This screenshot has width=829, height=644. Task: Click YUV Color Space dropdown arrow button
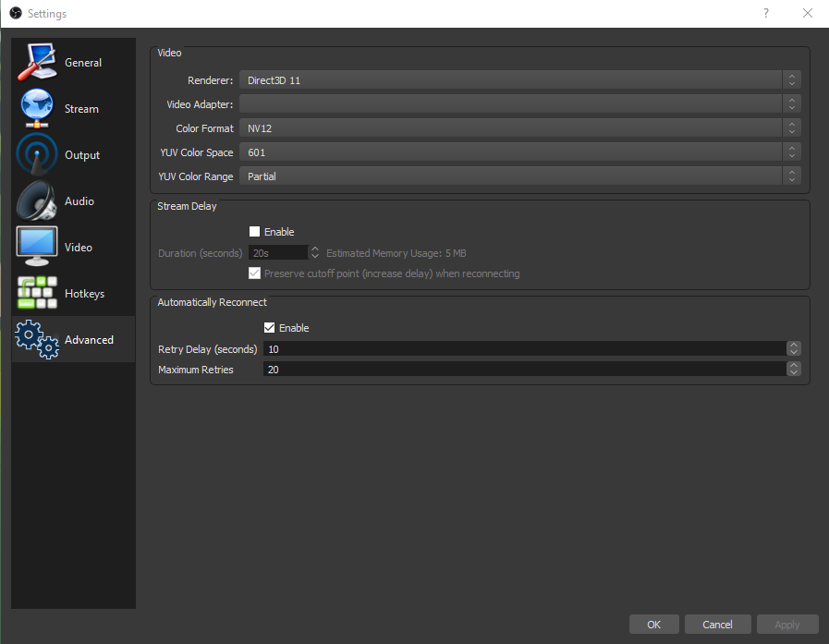791,152
